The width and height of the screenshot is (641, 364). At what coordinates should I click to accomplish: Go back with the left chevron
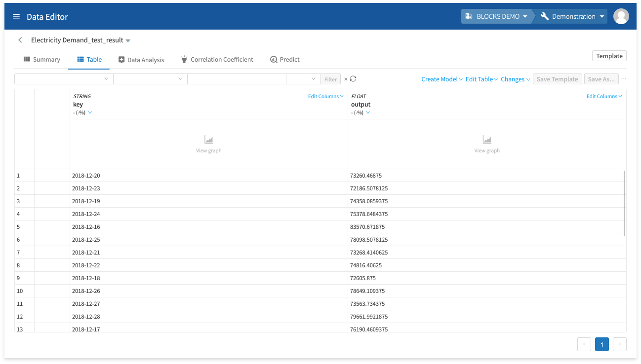pyautogui.click(x=20, y=40)
